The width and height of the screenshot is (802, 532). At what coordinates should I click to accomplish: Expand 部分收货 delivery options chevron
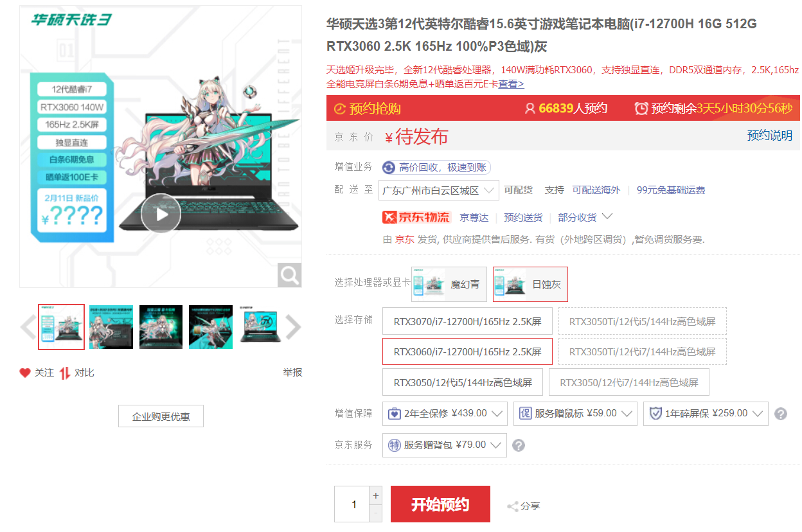pos(607,217)
